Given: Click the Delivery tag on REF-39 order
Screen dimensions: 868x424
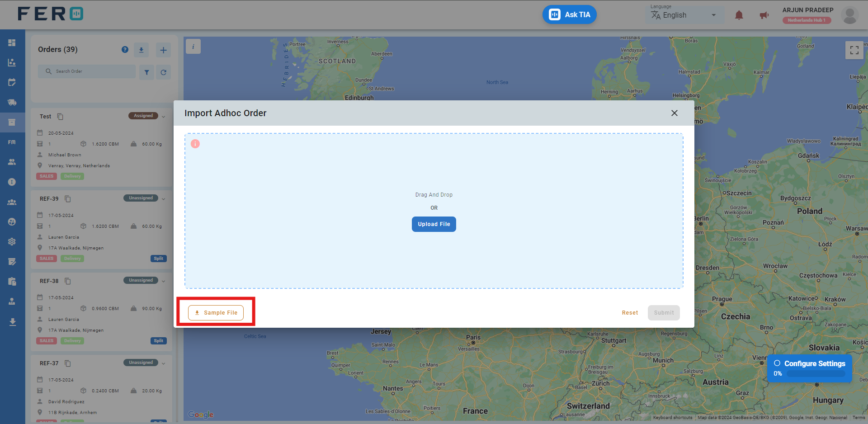Looking at the screenshot, I should pyautogui.click(x=72, y=259).
